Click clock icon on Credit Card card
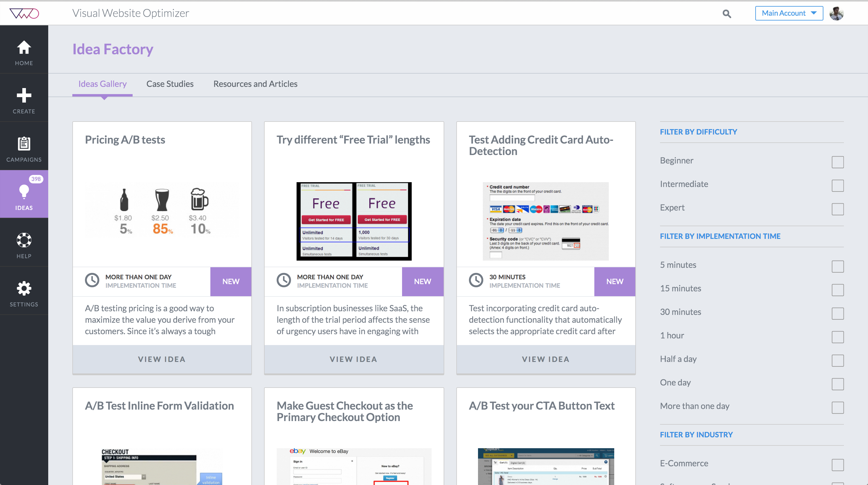The height and width of the screenshot is (485, 868). (x=476, y=280)
